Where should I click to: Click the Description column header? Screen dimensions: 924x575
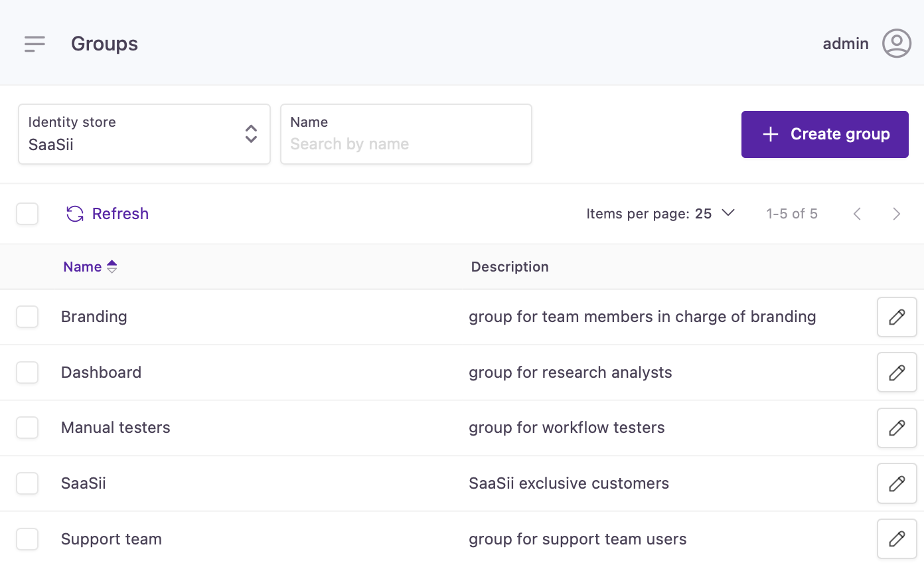coord(510,267)
